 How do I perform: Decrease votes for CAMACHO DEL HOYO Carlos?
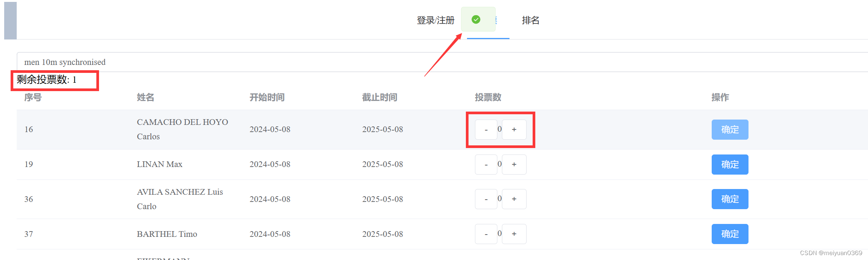click(x=486, y=129)
